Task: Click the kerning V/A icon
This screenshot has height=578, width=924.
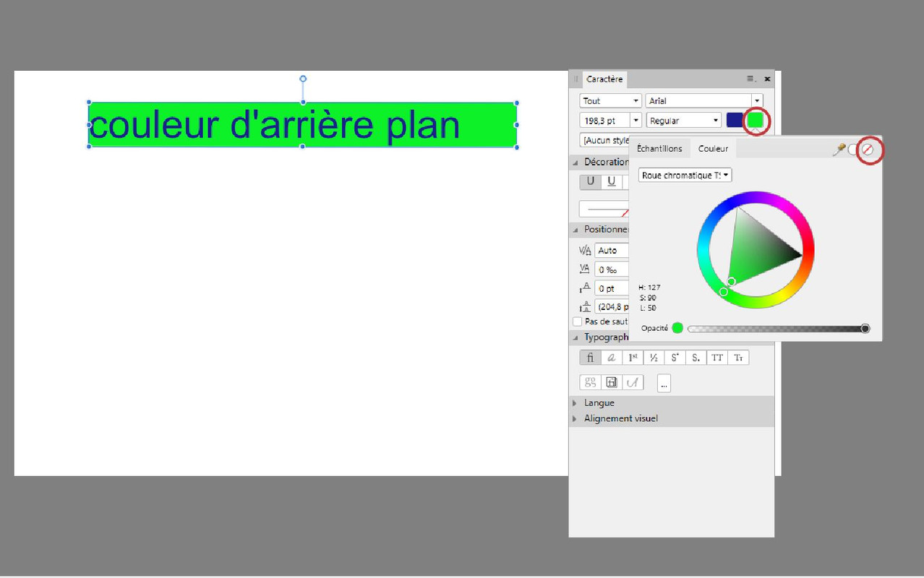Action: 585,251
